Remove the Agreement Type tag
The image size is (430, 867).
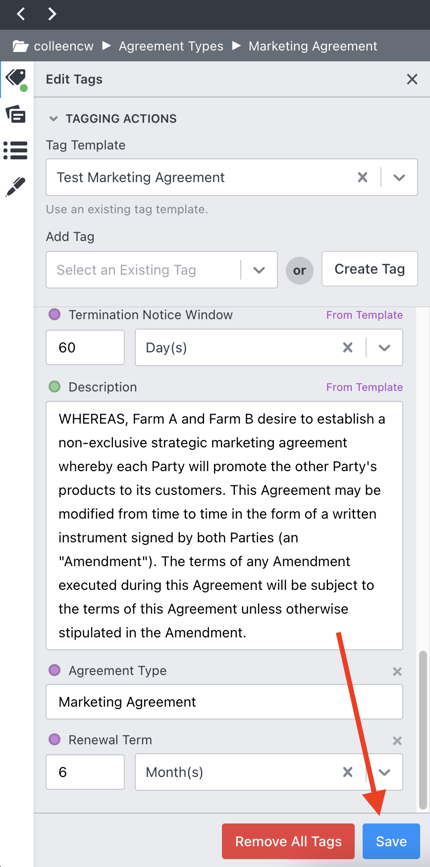click(x=397, y=671)
